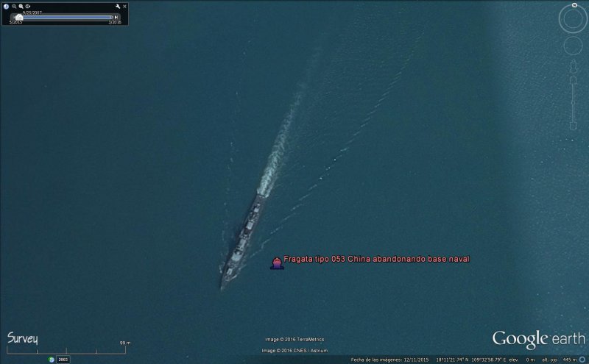Click the historical imagery clock icon

point(6,6)
